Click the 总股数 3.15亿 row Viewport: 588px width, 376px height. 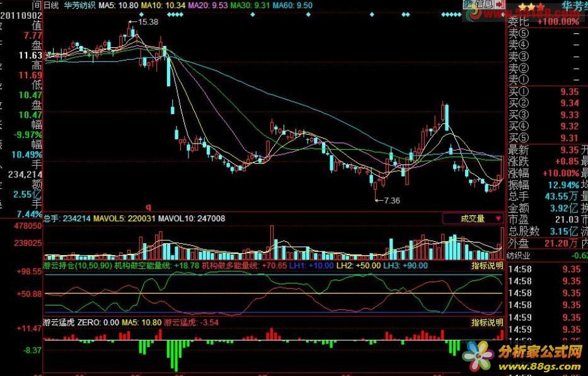click(544, 231)
